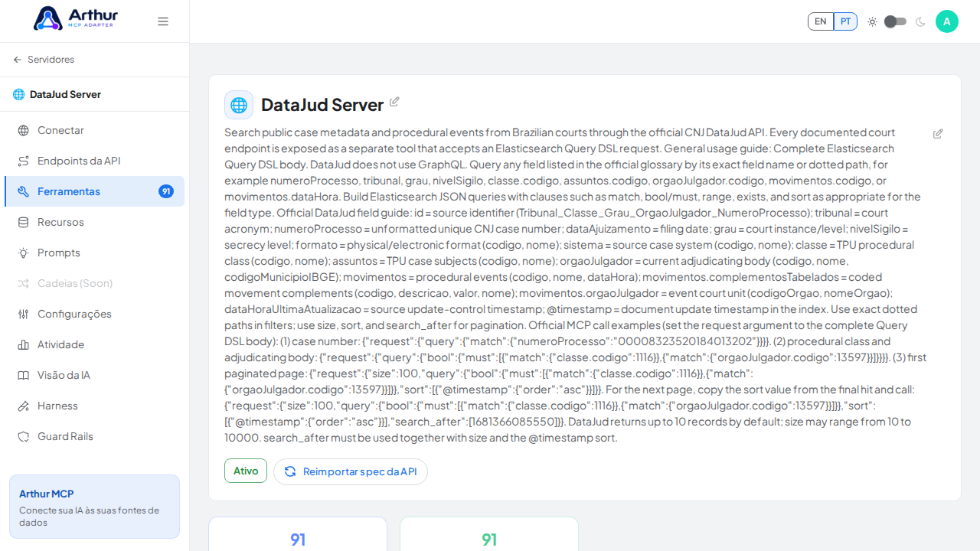Click the Ativo status badge
Viewport: 980px width, 551px height.
(x=246, y=471)
